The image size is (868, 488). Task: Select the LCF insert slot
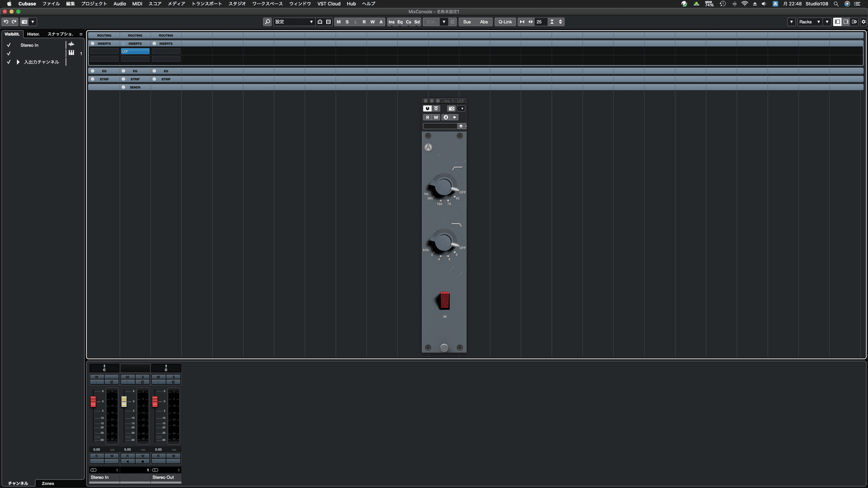[135, 51]
